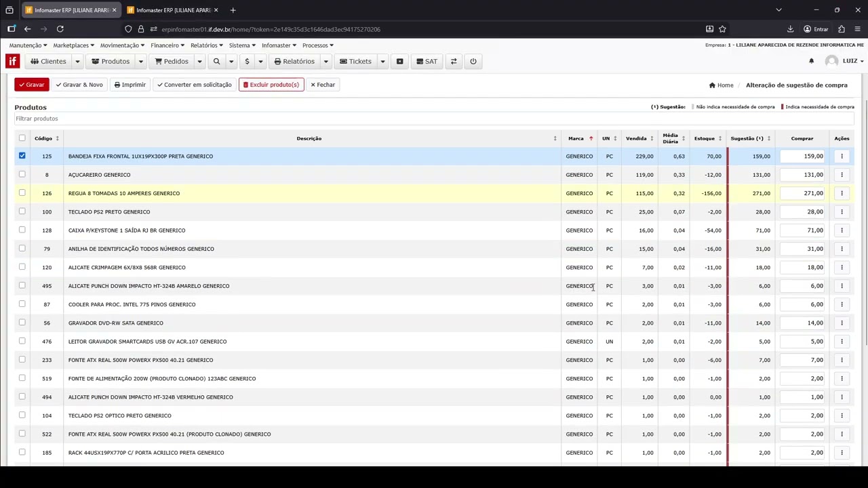The width and height of the screenshot is (868, 488).
Task: Reload the page with browser refresh icon
Action: pyautogui.click(x=60, y=29)
